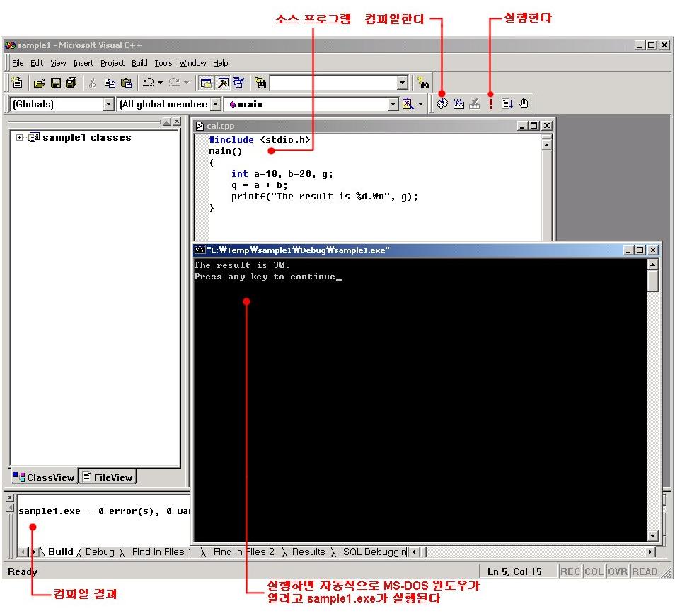Open the Help menu

[x=221, y=63]
